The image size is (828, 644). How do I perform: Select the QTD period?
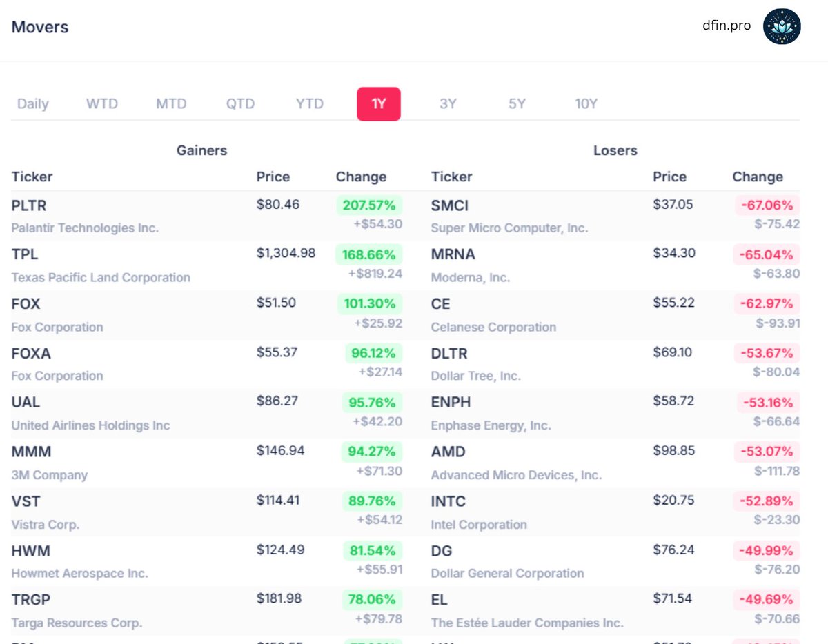click(x=239, y=103)
